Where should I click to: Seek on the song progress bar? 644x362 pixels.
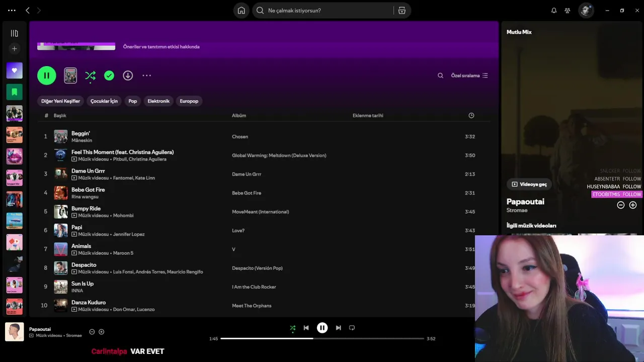(322, 338)
